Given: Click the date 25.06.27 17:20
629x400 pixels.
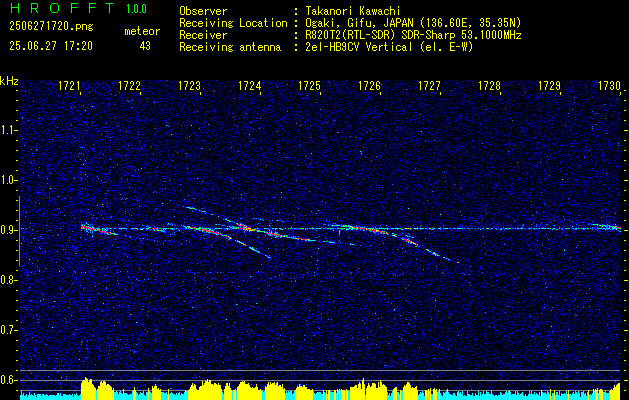Looking at the screenshot, I should pos(51,46).
